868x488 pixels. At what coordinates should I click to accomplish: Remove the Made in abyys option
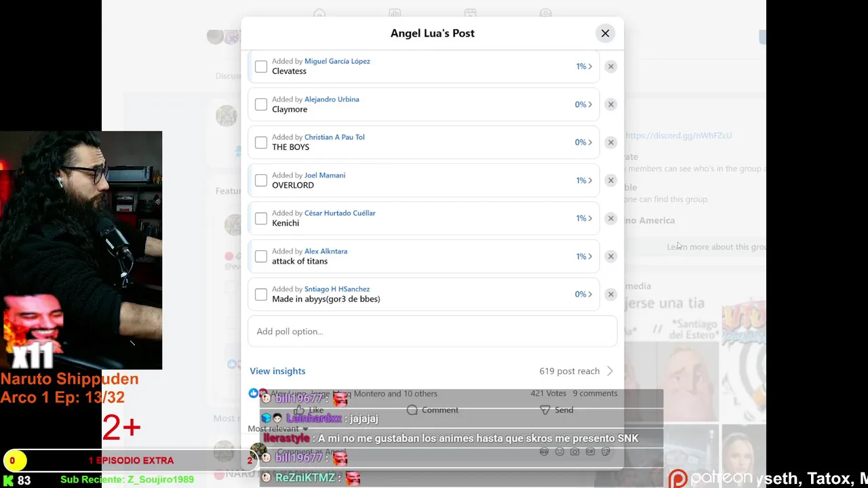click(610, 294)
